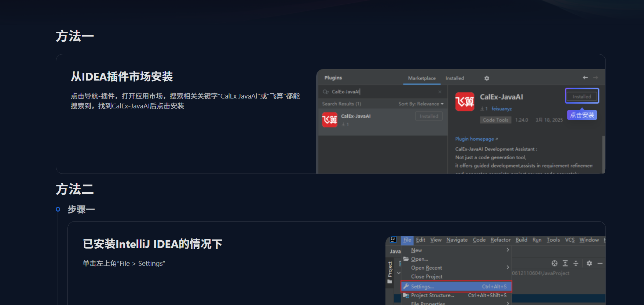
Task: Click the Installed button in search results row
Action: point(429,116)
